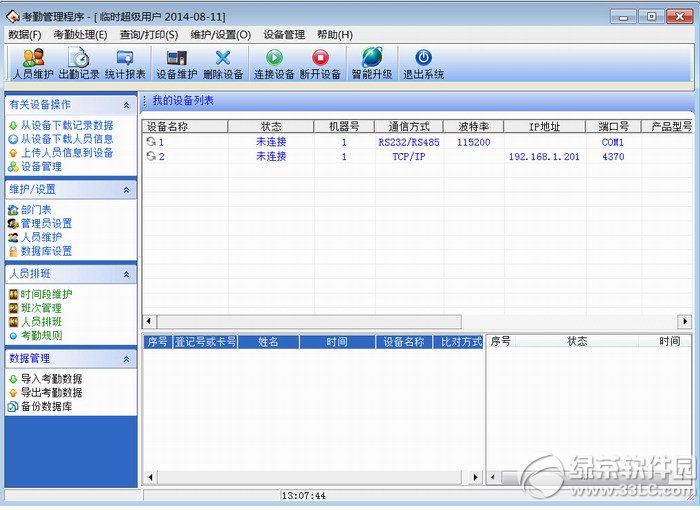Click records table left scroll arrow

[x=150, y=477]
